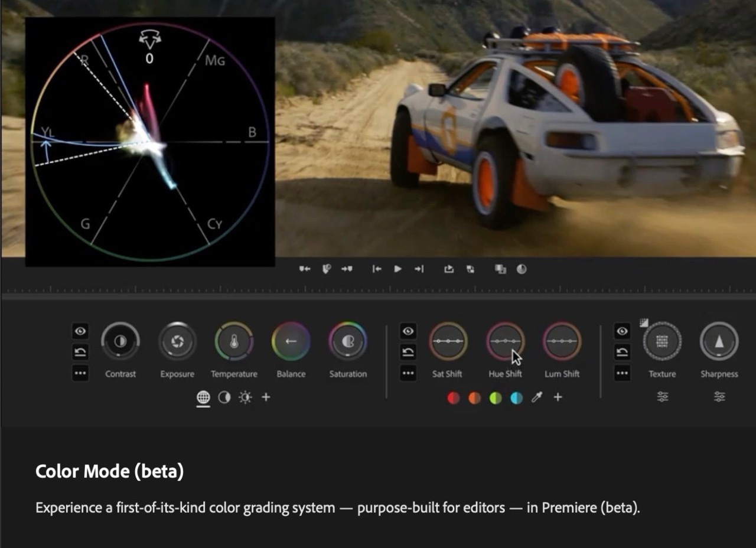Viewport: 756px width, 548px height.
Task: Use the eyedropper to pick a color
Action: pyautogui.click(x=537, y=397)
